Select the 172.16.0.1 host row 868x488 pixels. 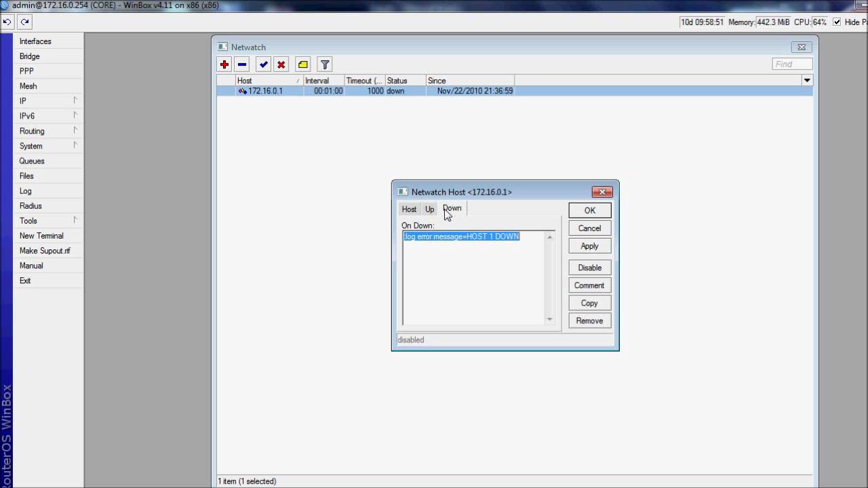[x=515, y=91]
